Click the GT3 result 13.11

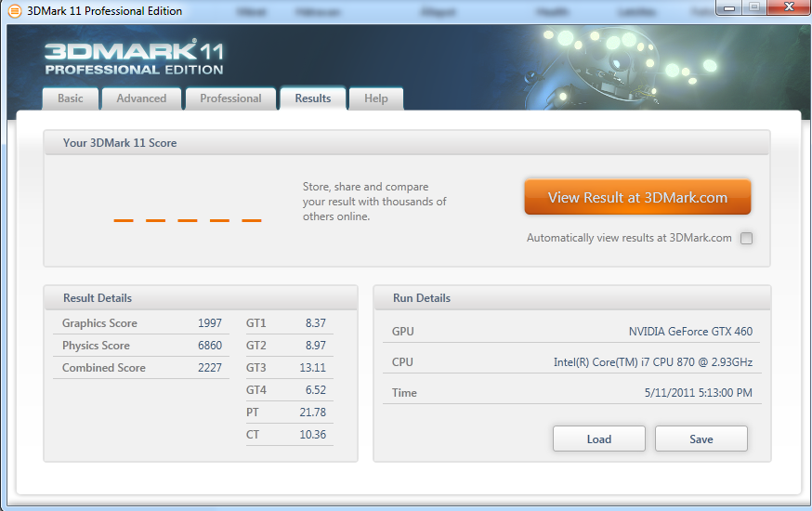click(x=313, y=368)
